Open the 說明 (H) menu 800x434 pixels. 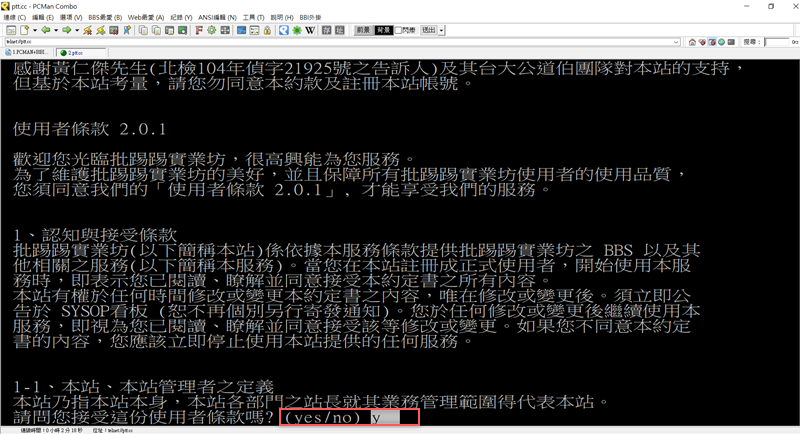click(x=282, y=17)
